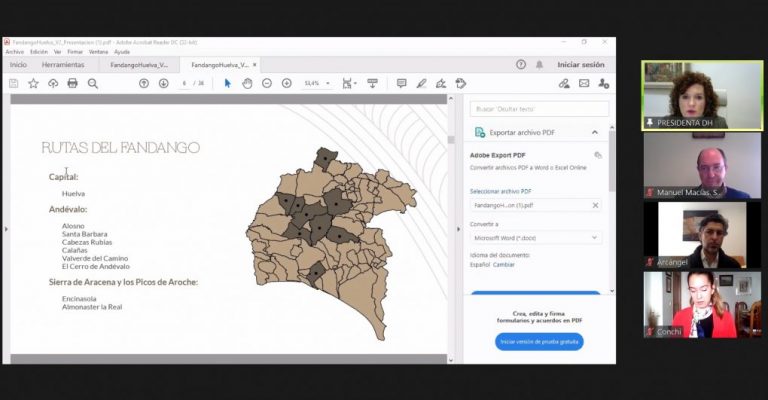This screenshot has height=400, width=768.
Task: Collapse Exportar archivo PDF section
Action: coord(595,132)
